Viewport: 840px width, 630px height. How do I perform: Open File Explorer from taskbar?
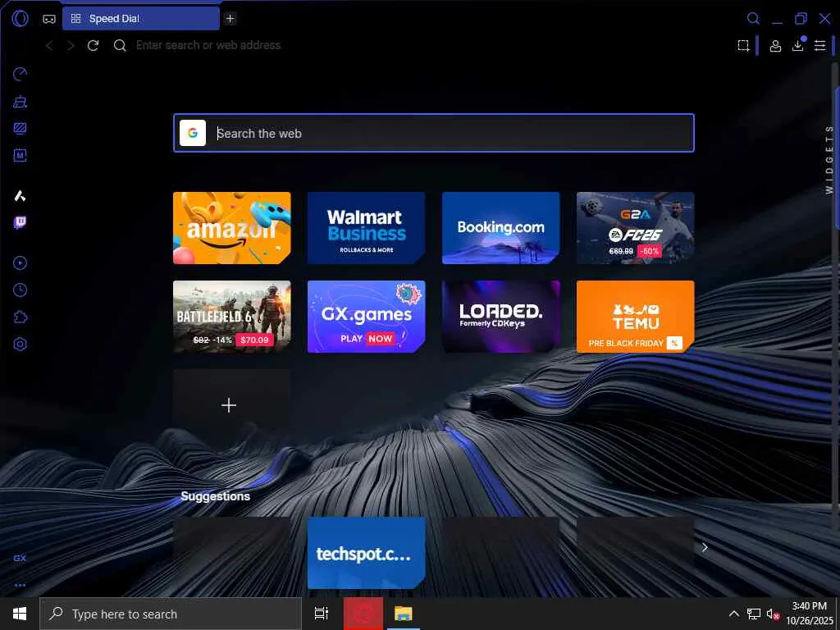point(404,614)
